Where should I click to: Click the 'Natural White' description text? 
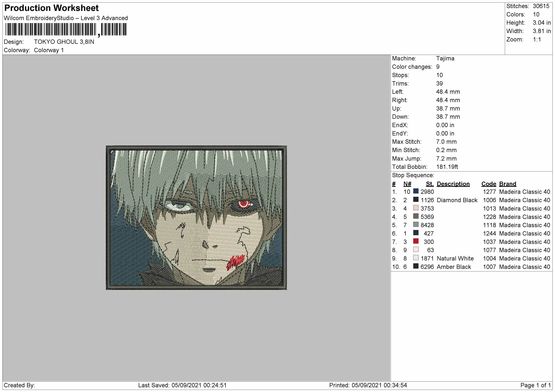click(x=455, y=258)
